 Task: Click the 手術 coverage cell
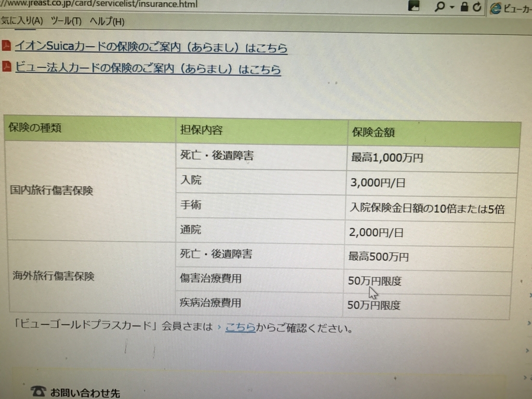[261, 206]
